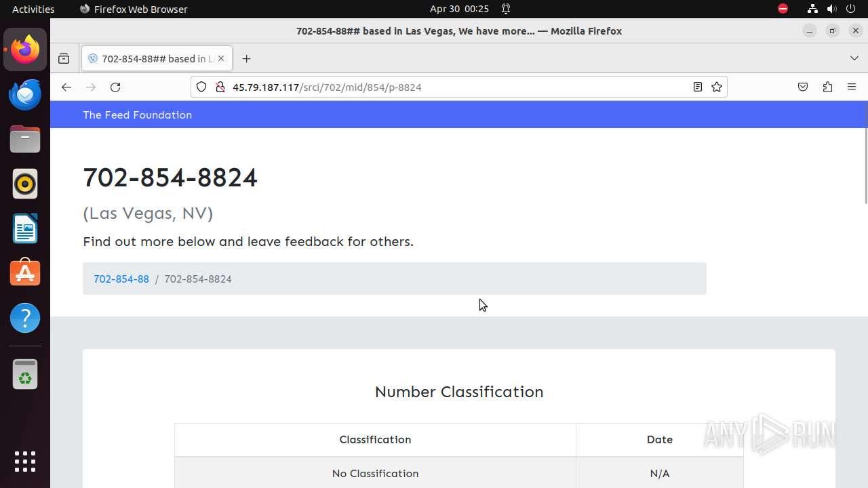This screenshot has width=868, height=488.
Task: Follow the 702-854-88 breadcrumb link
Action: point(121,279)
